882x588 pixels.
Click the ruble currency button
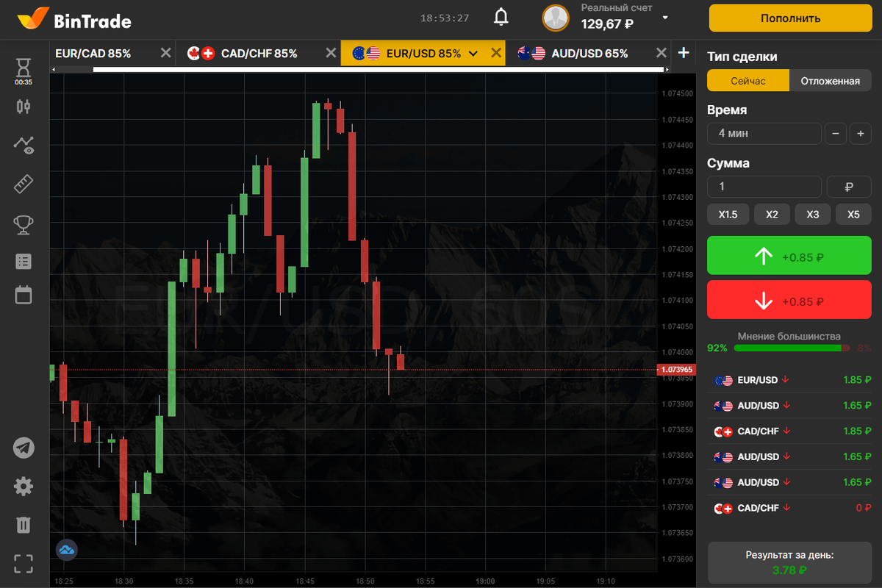pyautogui.click(x=849, y=187)
